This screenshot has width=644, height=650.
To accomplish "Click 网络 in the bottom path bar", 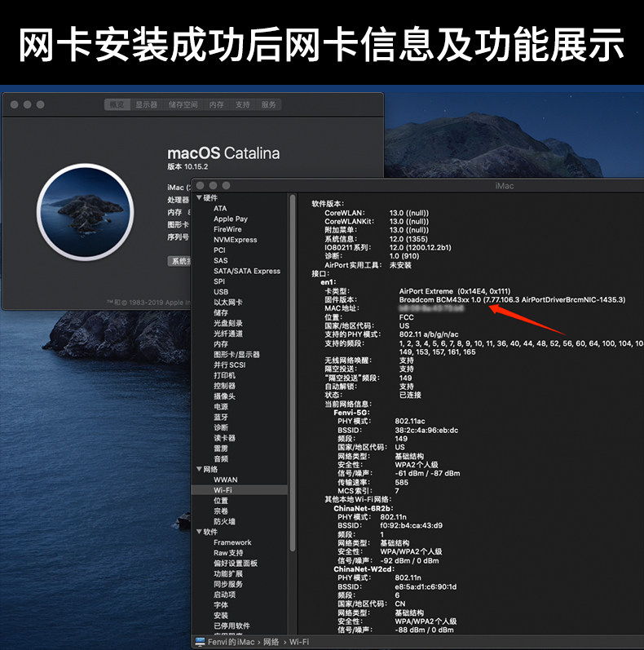I will (x=271, y=642).
